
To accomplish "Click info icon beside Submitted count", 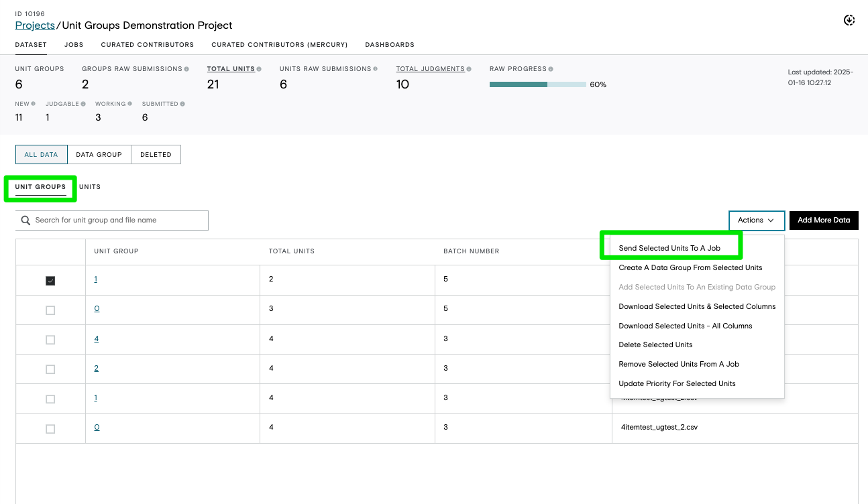I will 182,104.
